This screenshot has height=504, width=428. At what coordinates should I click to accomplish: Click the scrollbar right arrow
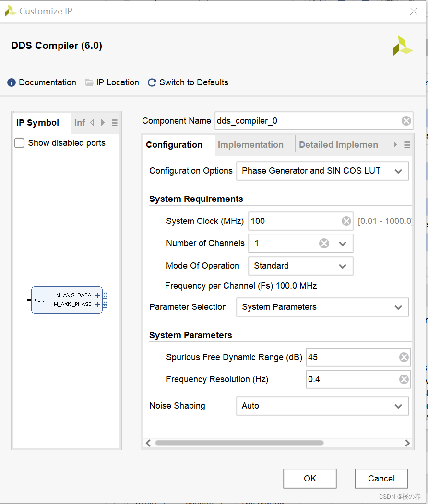(407, 443)
